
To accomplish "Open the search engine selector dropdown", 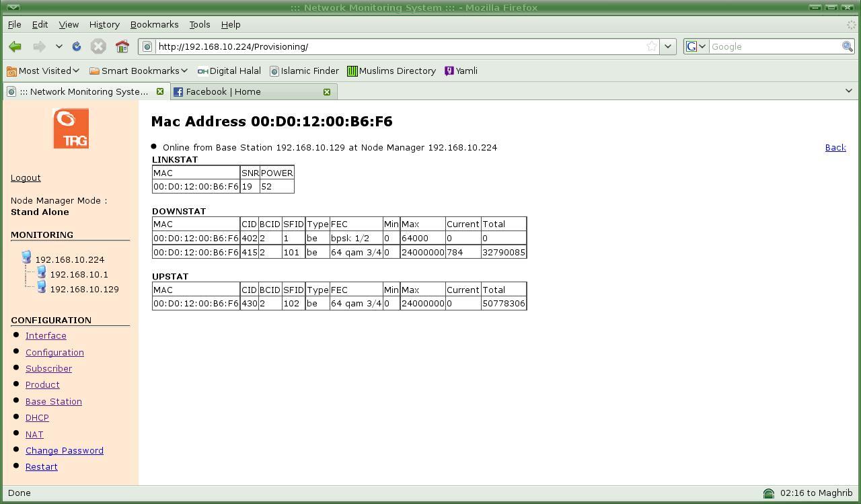I will click(696, 46).
